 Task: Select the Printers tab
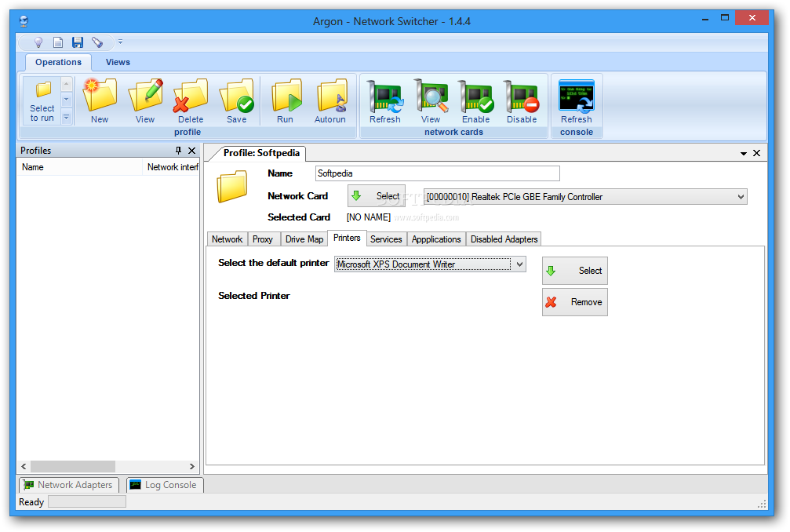[347, 238]
